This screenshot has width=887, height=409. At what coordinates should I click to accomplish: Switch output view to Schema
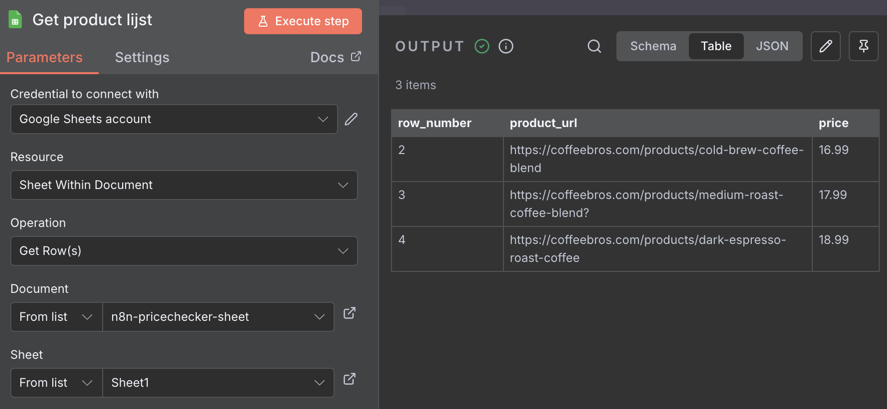point(653,46)
